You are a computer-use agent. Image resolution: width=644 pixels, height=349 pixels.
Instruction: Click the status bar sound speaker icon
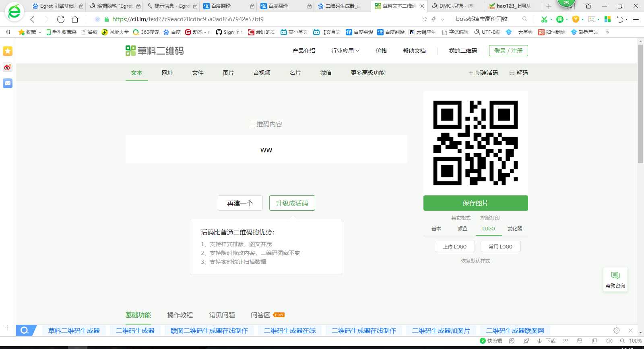coord(609,341)
